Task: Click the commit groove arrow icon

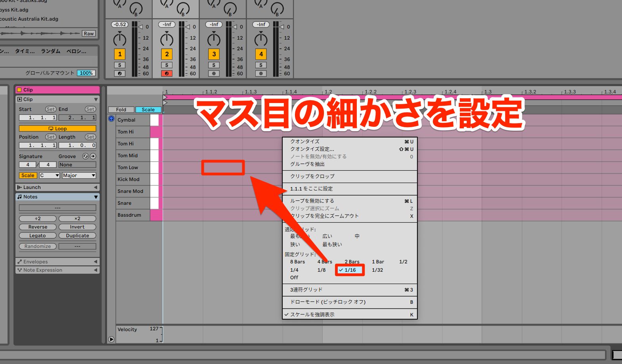Action: [x=93, y=156]
